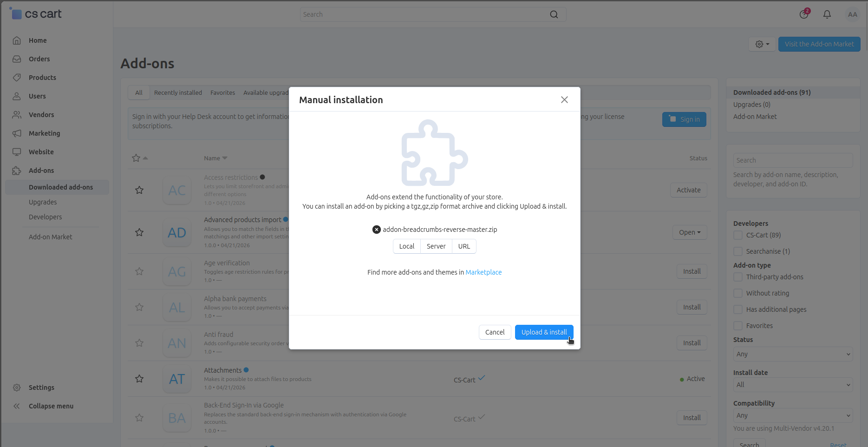
Task: Favorite the Age verification add-on star
Action: point(139,271)
